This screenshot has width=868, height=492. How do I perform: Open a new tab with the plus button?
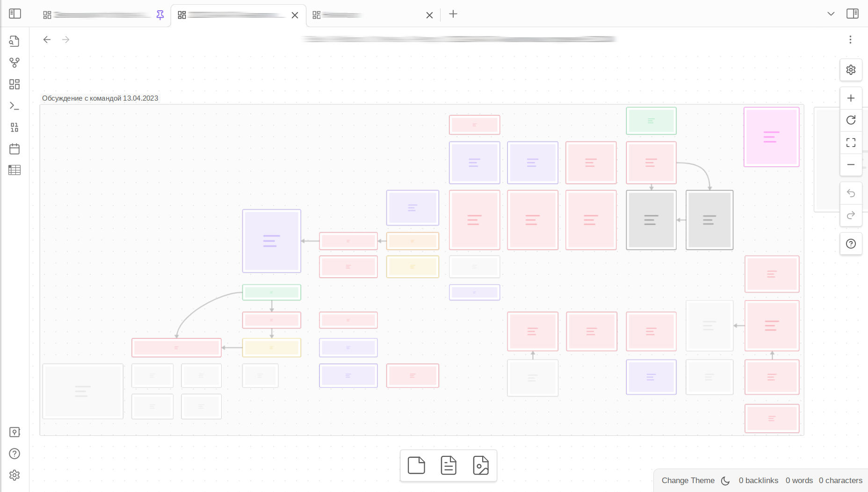453,14
